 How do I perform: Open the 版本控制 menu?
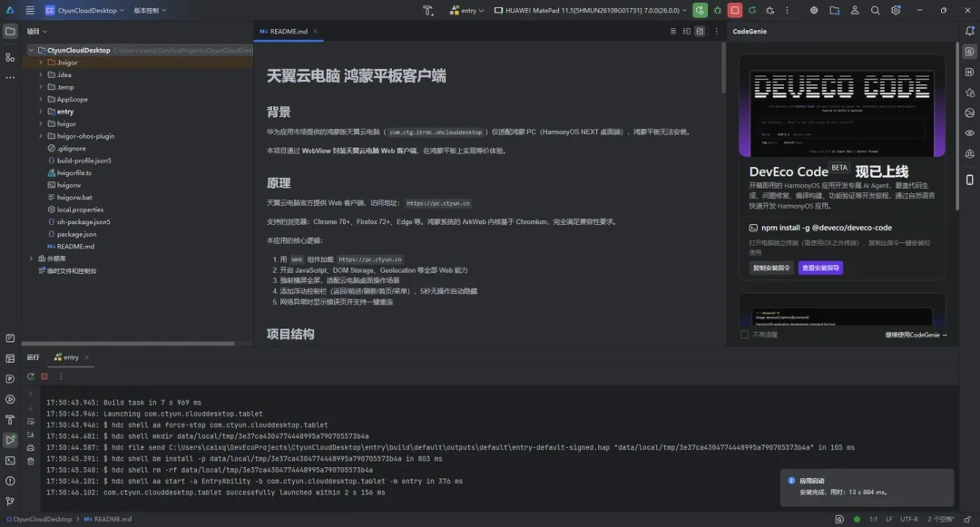pyautogui.click(x=150, y=10)
